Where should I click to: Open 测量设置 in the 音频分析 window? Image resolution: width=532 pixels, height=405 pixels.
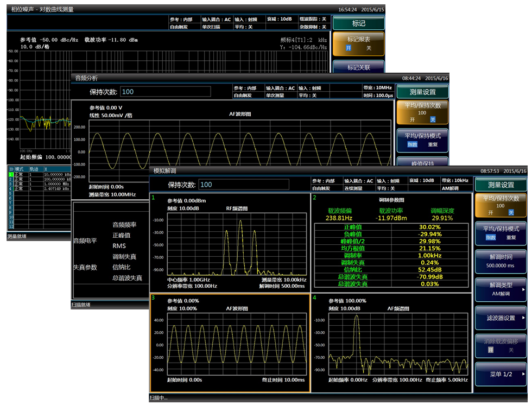422,92
